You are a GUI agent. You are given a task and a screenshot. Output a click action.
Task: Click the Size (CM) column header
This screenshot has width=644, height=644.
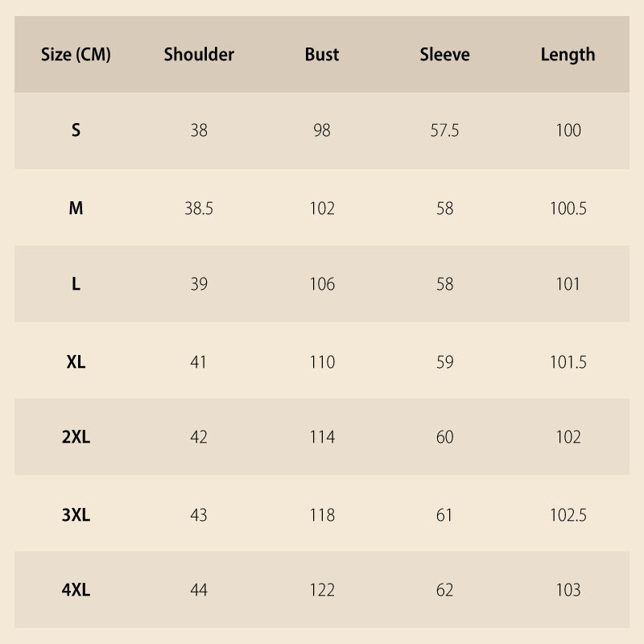click(76, 55)
